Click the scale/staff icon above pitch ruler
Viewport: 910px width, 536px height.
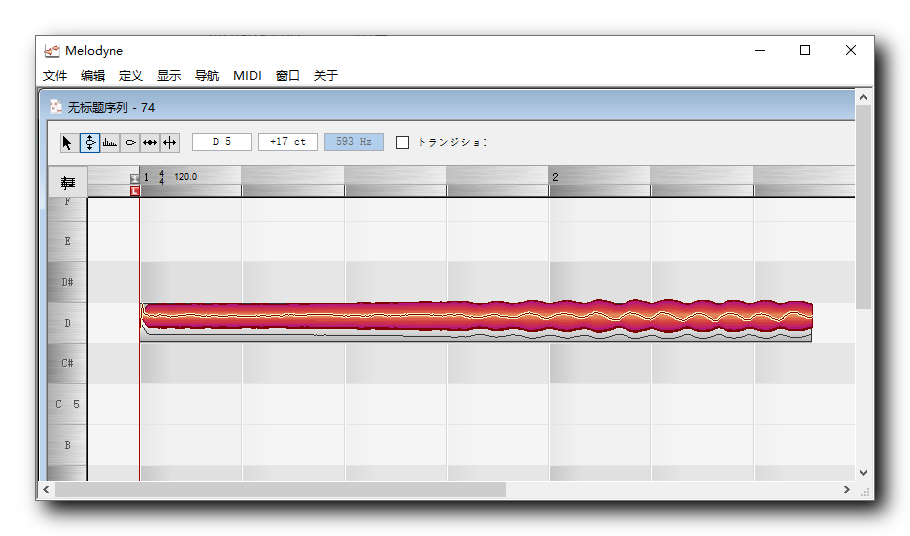[68, 183]
